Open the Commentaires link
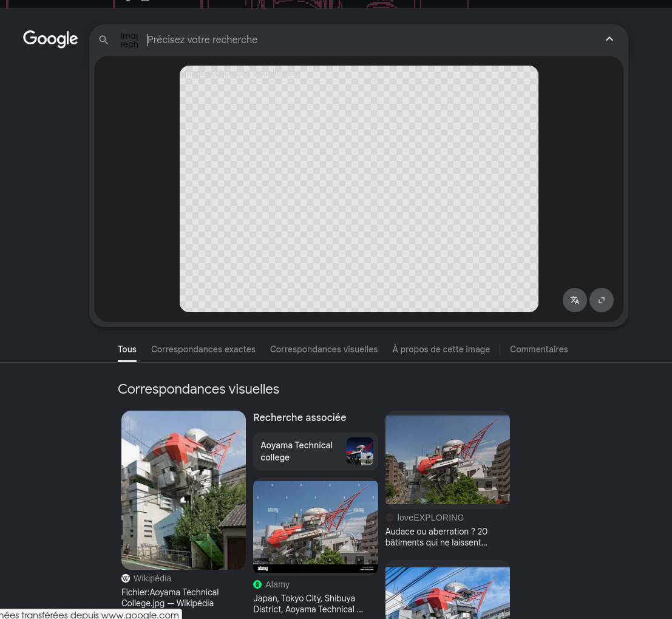The image size is (672, 619). 538,349
